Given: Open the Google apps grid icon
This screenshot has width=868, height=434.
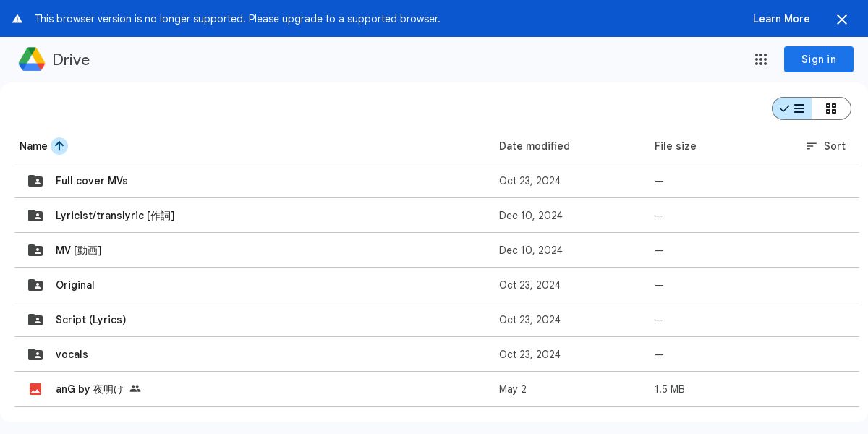Looking at the screenshot, I should pyautogui.click(x=761, y=59).
